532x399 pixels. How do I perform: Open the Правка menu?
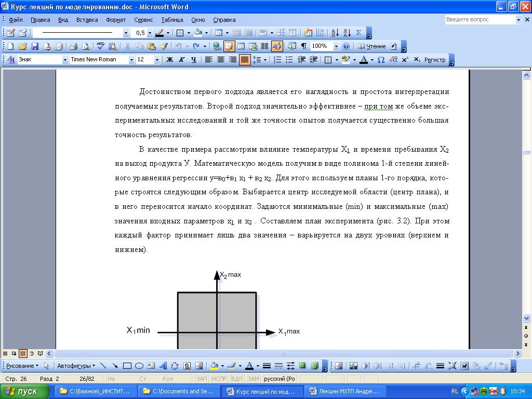[x=41, y=20]
